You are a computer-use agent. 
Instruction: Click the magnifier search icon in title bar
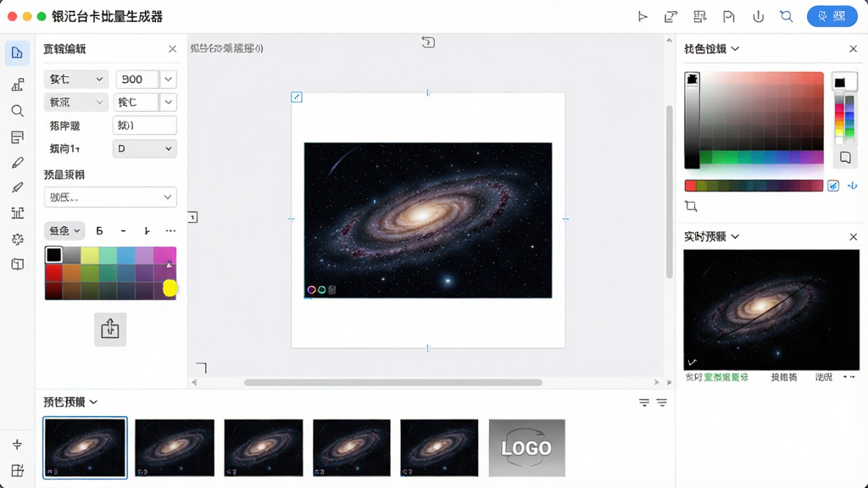[786, 17]
